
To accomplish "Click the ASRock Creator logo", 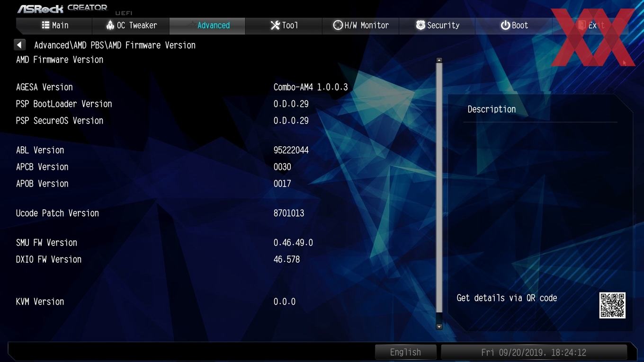I will click(x=62, y=8).
